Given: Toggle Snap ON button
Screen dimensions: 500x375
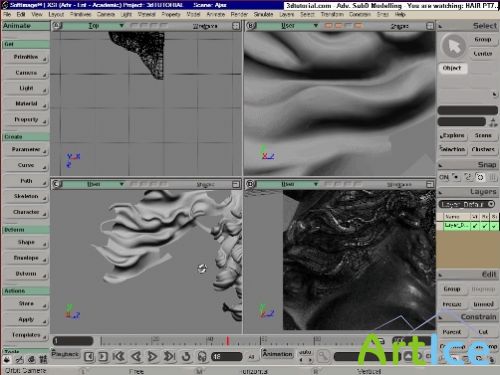Looking at the screenshot, I should [444, 177].
